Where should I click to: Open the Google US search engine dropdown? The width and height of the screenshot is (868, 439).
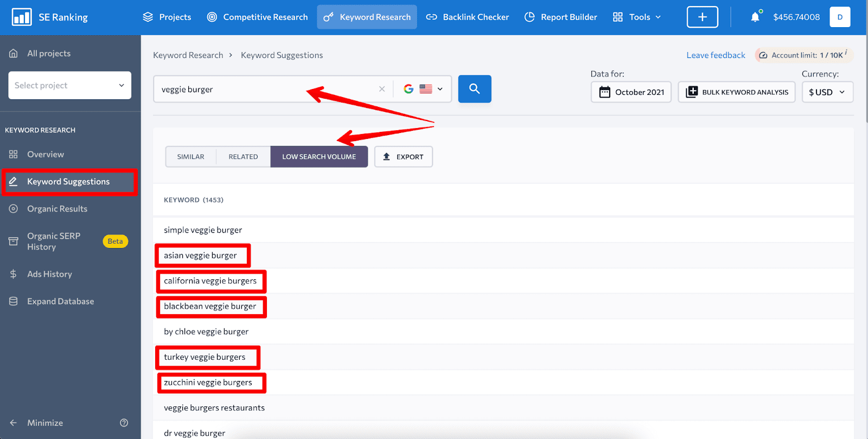pyautogui.click(x=423, y=89)
